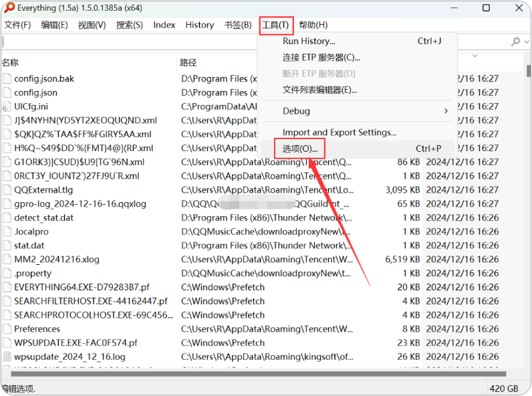Viewport: 532px width, 396px height.
Task: Select file 0RCT3Y_IOUNT2`)27FJ9U`R.xml
Action: pos(77,177)
